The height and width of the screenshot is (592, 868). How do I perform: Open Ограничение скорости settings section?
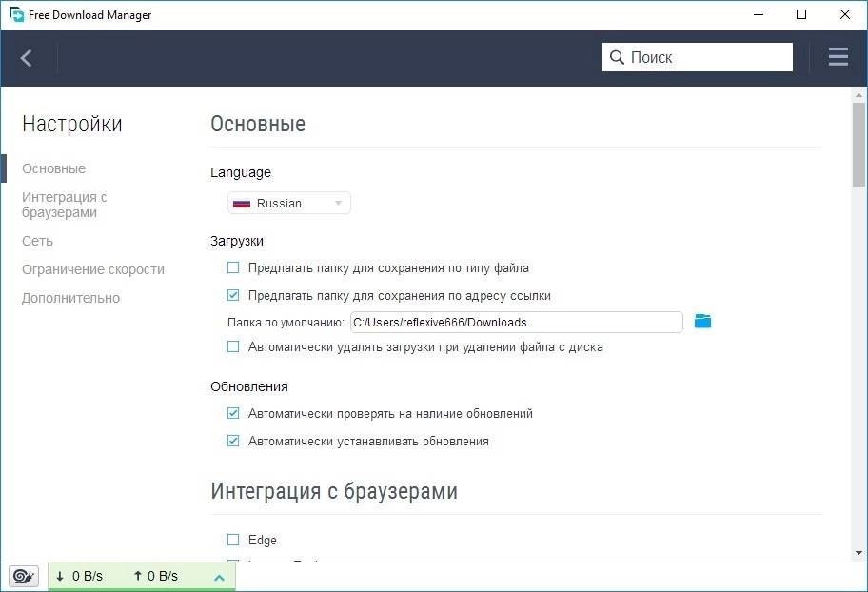click(93, 269)
